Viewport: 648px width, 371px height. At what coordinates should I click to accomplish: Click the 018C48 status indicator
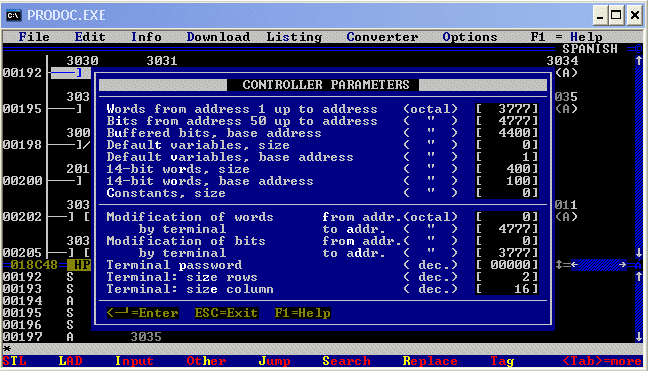click(x=34, y=264)
